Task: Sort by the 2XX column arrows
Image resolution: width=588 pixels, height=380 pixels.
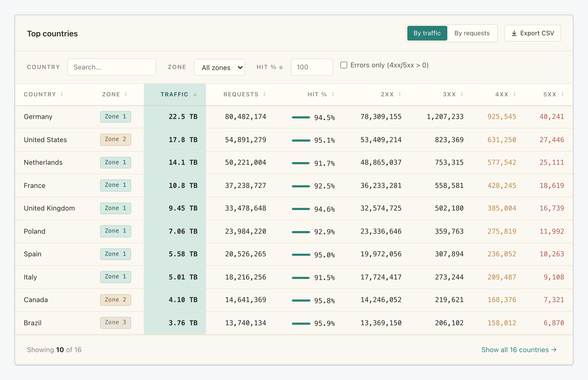Action: tap(400, 94)
